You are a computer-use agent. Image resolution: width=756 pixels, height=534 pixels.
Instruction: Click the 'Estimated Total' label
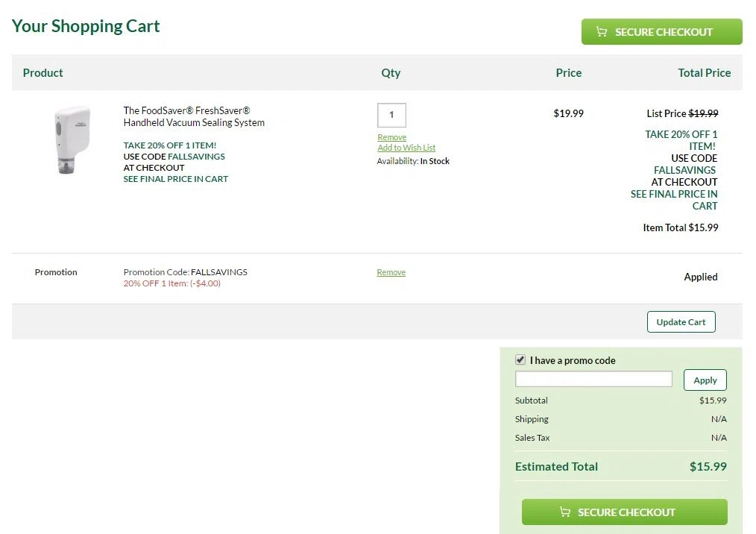pyautogui.click(x=556, y=466)
